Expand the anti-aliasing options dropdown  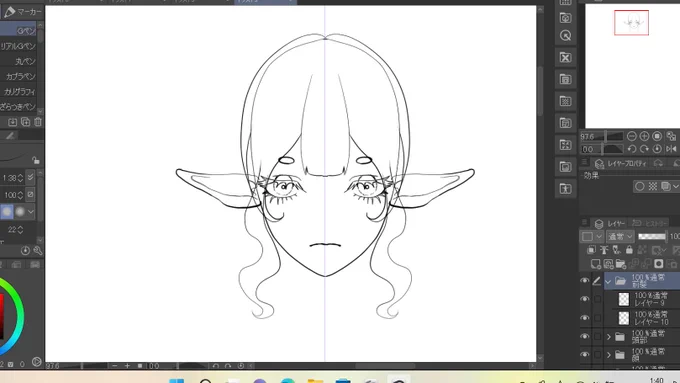[31, 212]
